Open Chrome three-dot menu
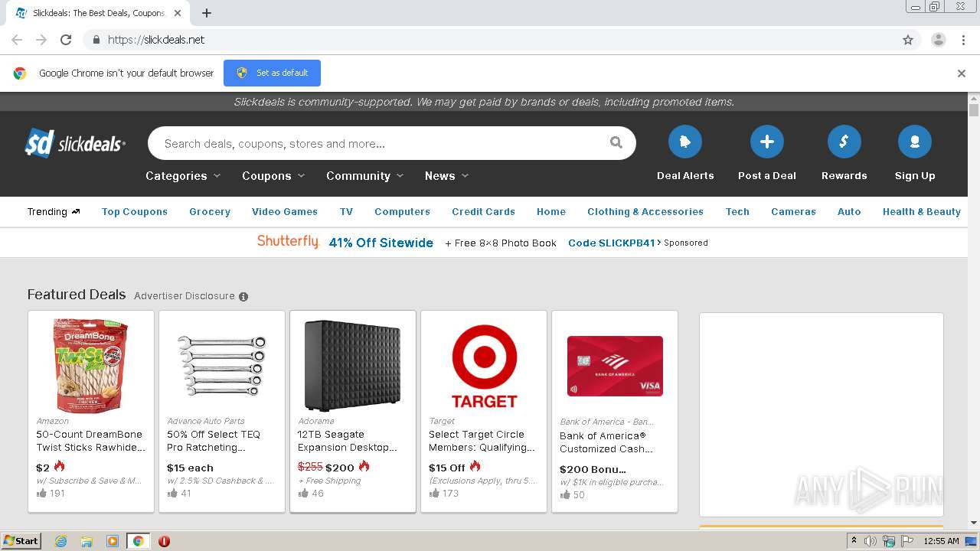Image resolution: width=980 pixels, height=551 pixels. (963, 40)
